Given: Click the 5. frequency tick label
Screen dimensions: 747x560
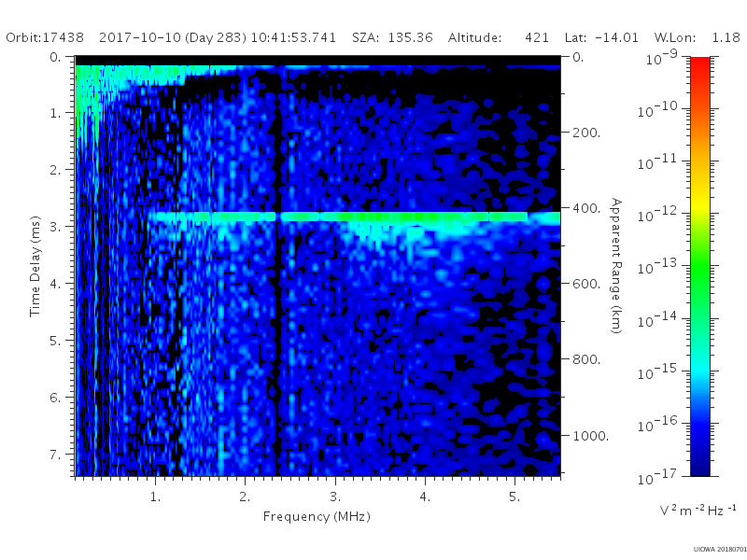Looking at the screenshot, I should click(514, 497).
